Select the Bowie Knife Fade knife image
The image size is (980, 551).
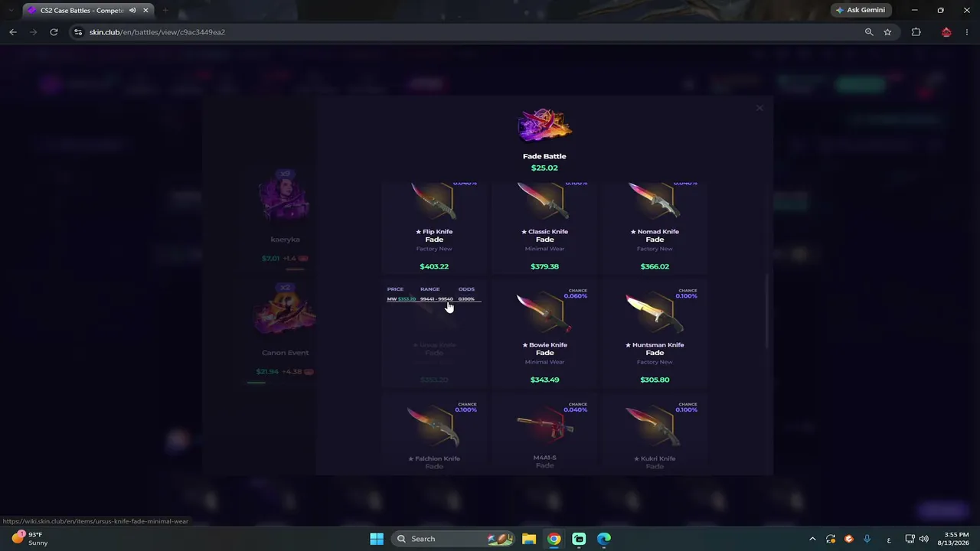(x=544, y=313)
